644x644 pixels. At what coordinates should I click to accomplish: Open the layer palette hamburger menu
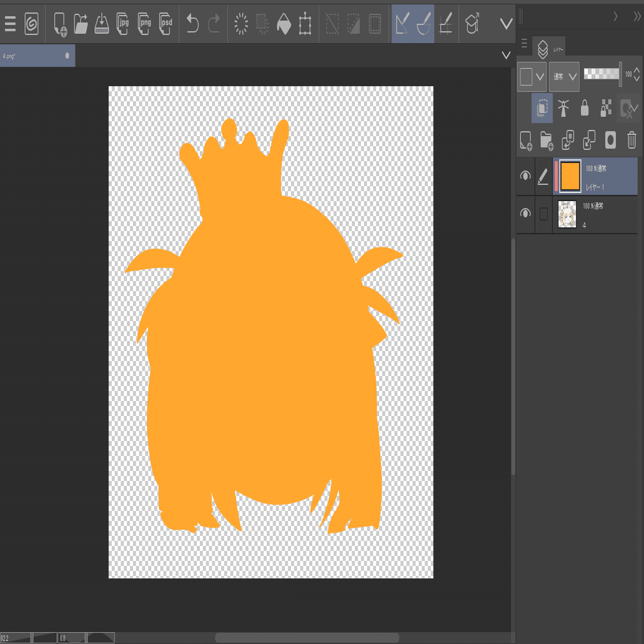(524, 42)
